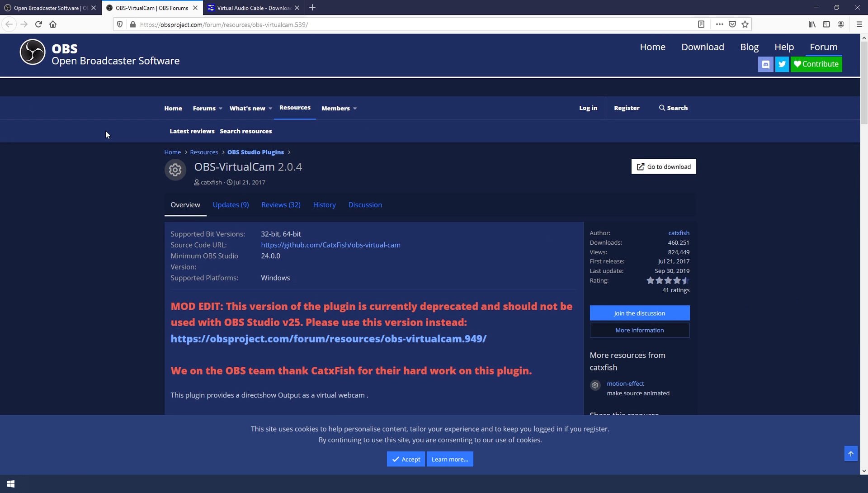Click the Join the discussion button

639,313
